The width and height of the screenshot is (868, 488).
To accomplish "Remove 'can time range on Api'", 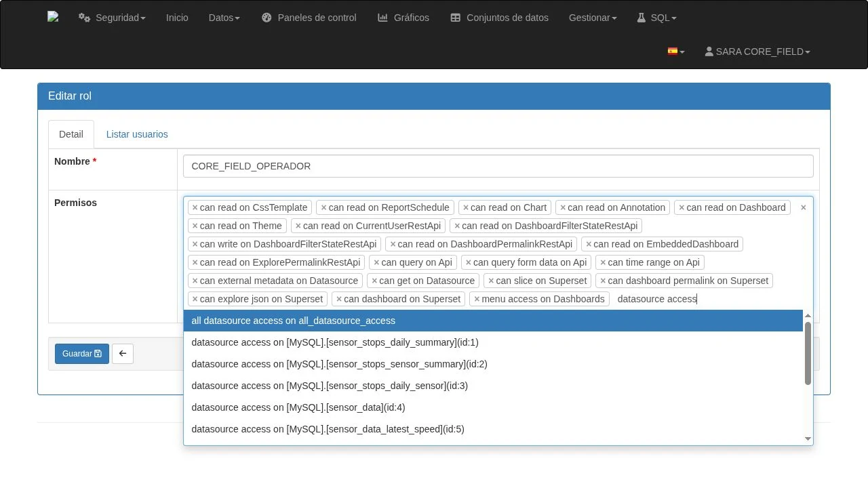I will click(603, 262).
